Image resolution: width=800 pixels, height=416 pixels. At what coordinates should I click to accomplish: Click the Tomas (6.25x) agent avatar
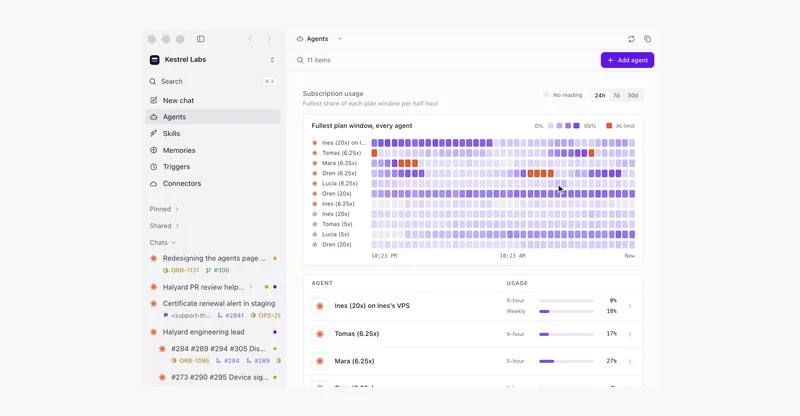[x=320, y=334]
